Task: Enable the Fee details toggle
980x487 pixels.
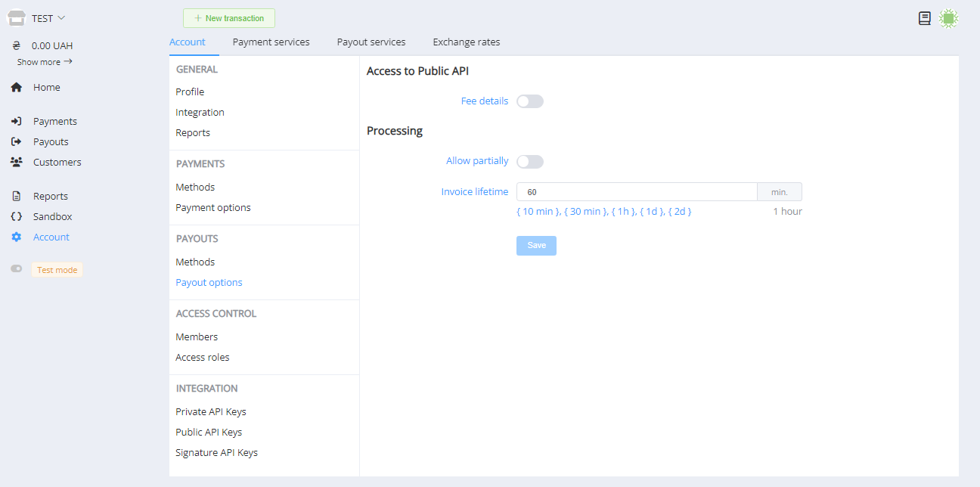Action: (x=529, y=101)
